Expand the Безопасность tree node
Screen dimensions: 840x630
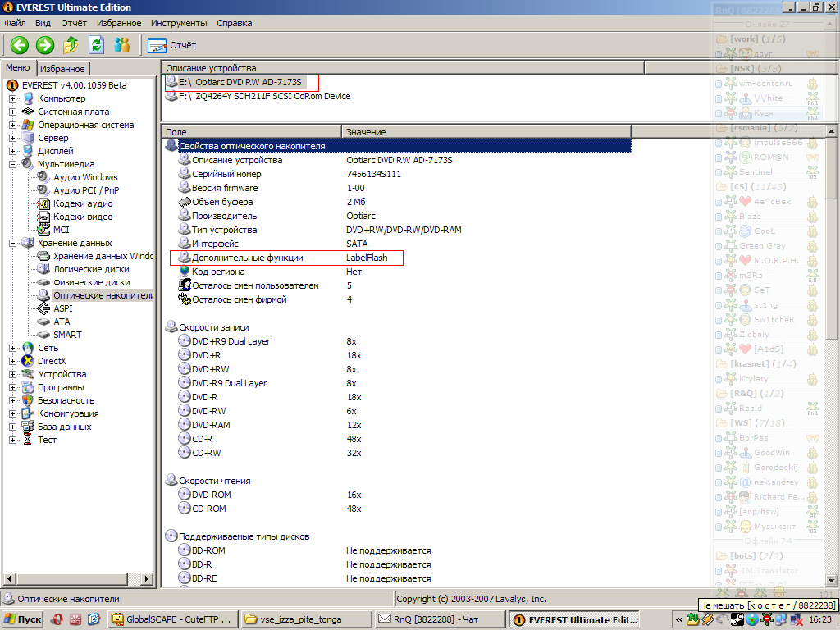click(12, 400)
